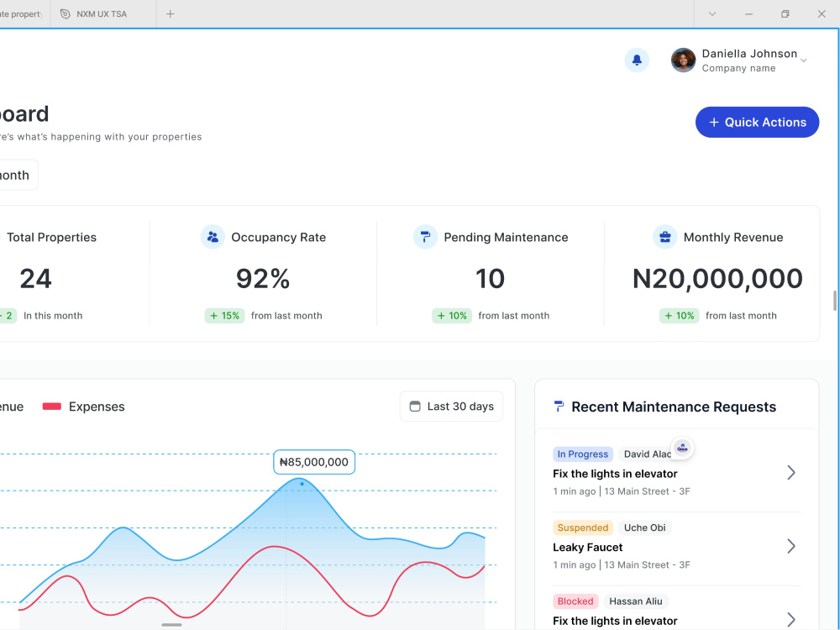Click Daniella Johnson's profile avatar
This screenshot has height=630, width=840.
[683, 60]
